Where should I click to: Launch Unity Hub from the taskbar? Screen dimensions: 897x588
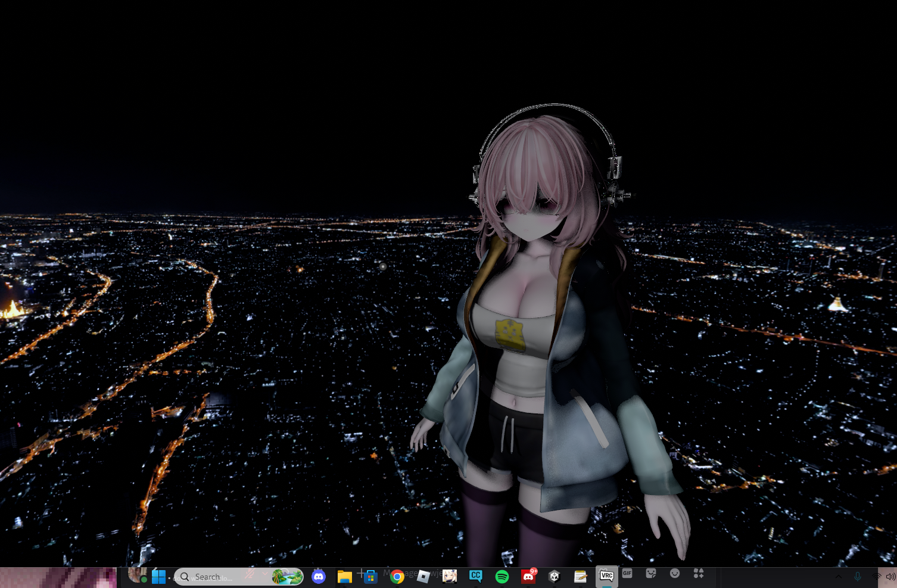click(x=555, y=577)
